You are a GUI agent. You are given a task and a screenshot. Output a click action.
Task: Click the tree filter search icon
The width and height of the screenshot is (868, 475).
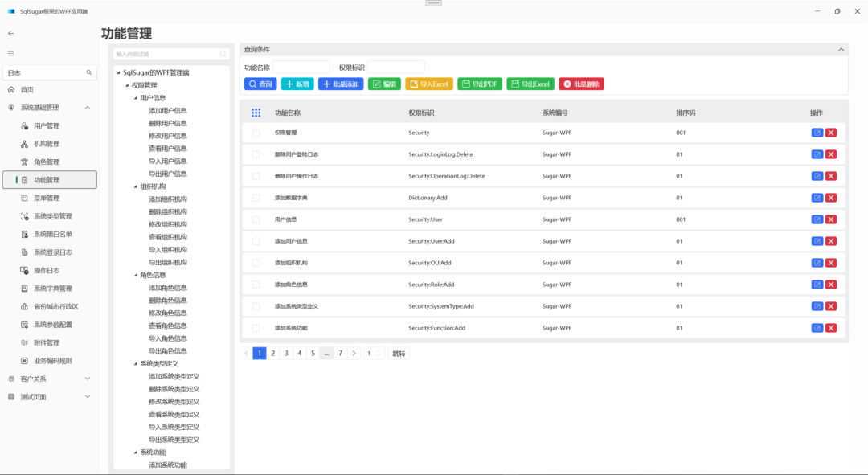point(223,55)
